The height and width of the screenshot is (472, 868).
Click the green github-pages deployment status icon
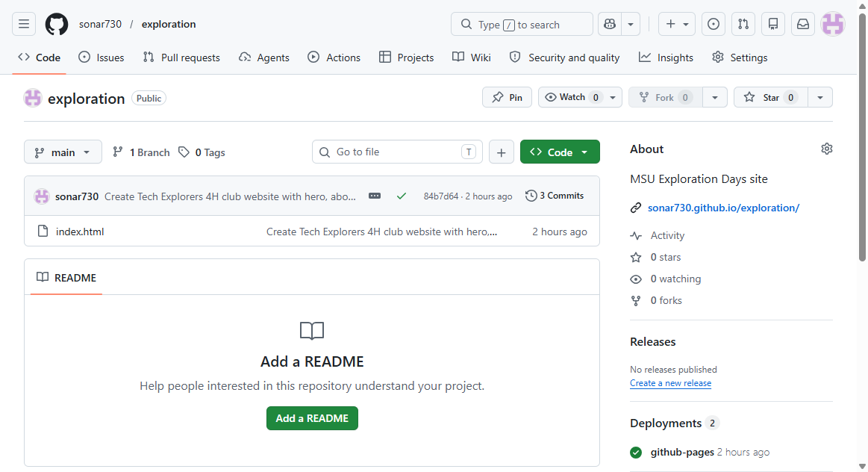(x=636, y=452)
